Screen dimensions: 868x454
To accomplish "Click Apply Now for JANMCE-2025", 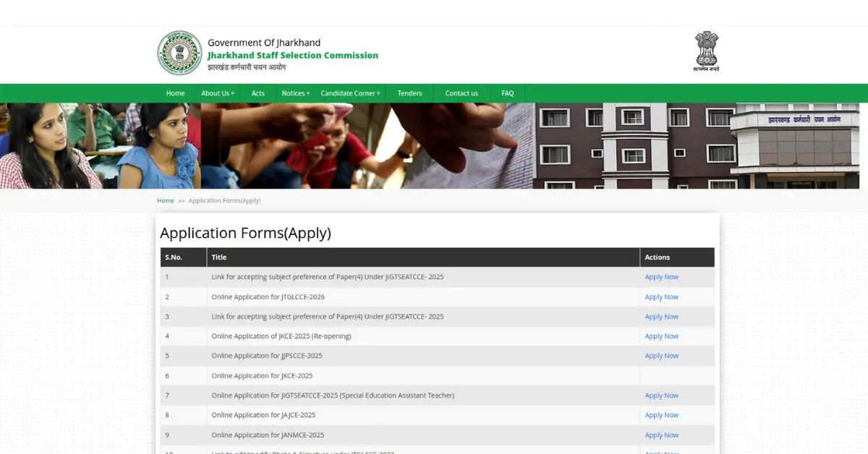I will [661, 435].
